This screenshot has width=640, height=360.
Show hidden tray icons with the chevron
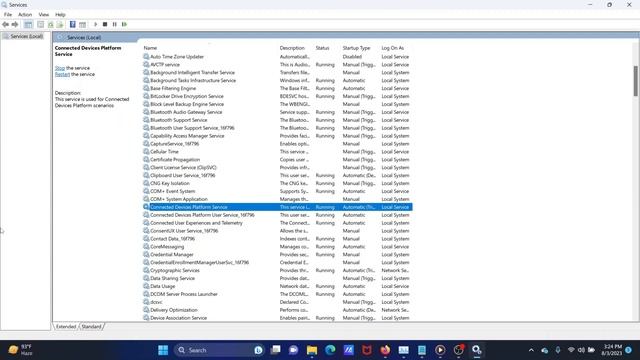tap(531, 350)
